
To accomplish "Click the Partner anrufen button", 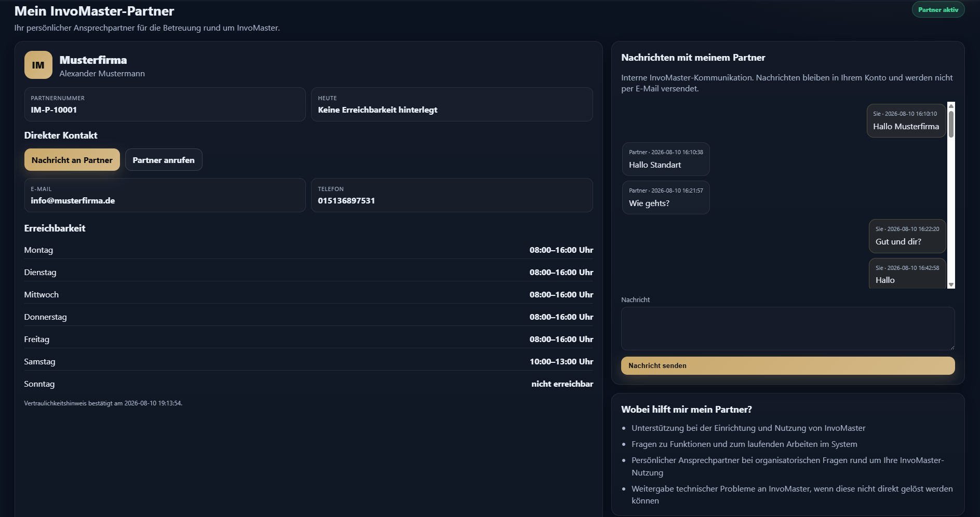I will 164,160.
